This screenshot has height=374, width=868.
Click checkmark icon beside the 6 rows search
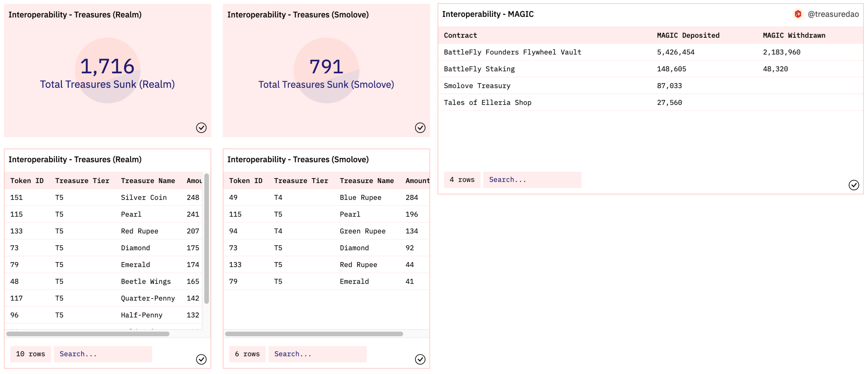point(420,359)
